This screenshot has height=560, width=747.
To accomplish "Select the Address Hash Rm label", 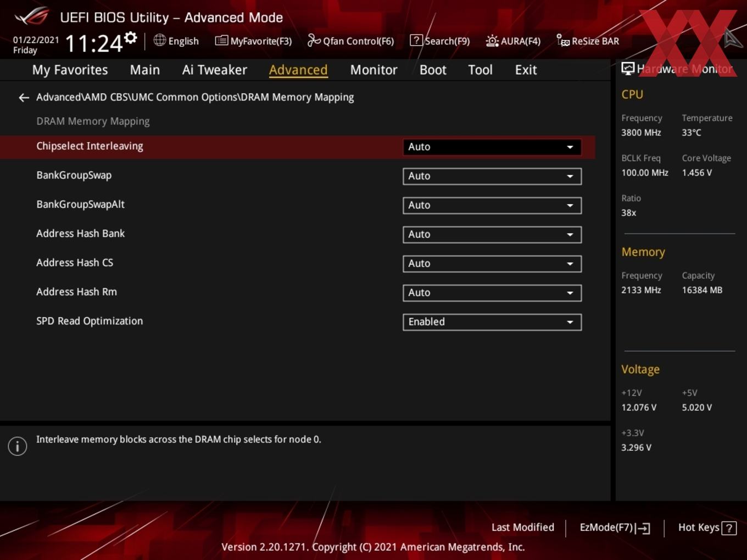I will click(x=76, y=292).
